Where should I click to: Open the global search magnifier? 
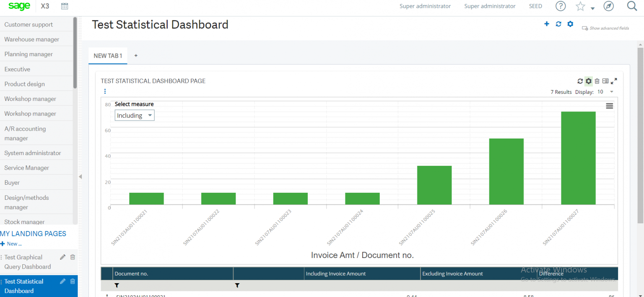[631, 6]
